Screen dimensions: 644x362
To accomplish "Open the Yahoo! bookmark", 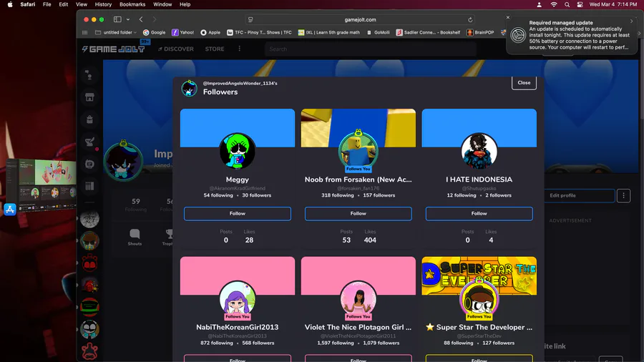I will pyautogui.click(x=182, y=32).
